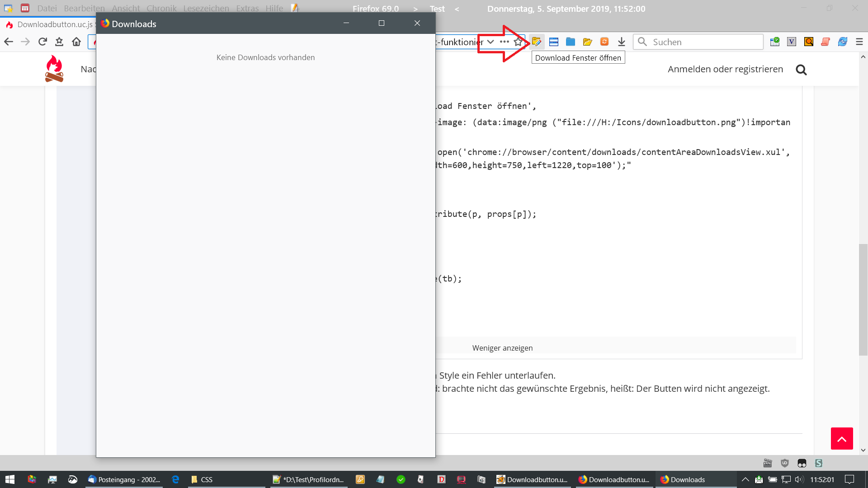868x488 pixels.
Task: Open the hamburger application menu
Action: pos(859,42)
